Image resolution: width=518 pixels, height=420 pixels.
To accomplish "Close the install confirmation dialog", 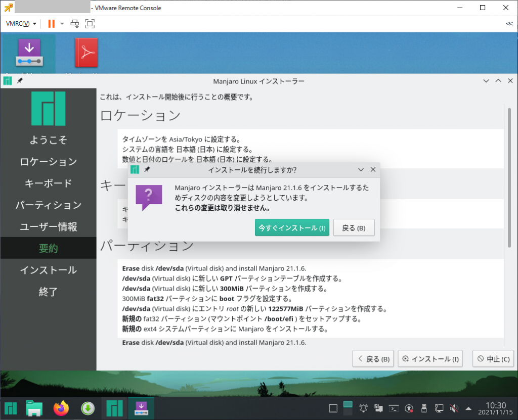I will pos(373,169).
